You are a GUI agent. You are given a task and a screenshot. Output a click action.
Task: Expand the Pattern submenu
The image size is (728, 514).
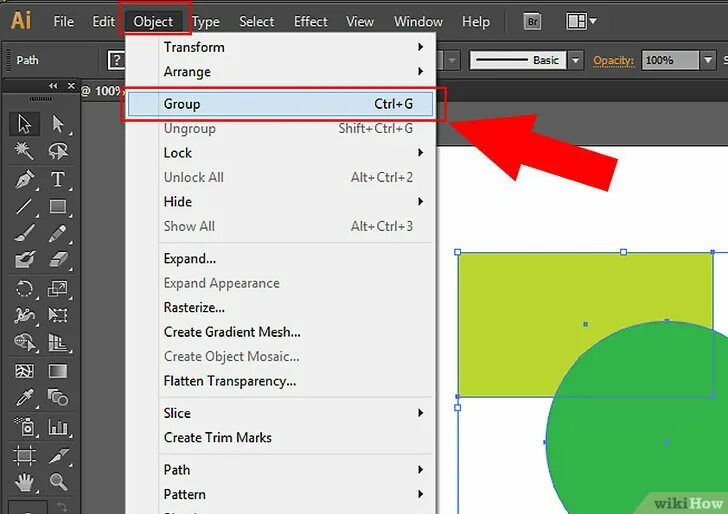click(280, 494)
